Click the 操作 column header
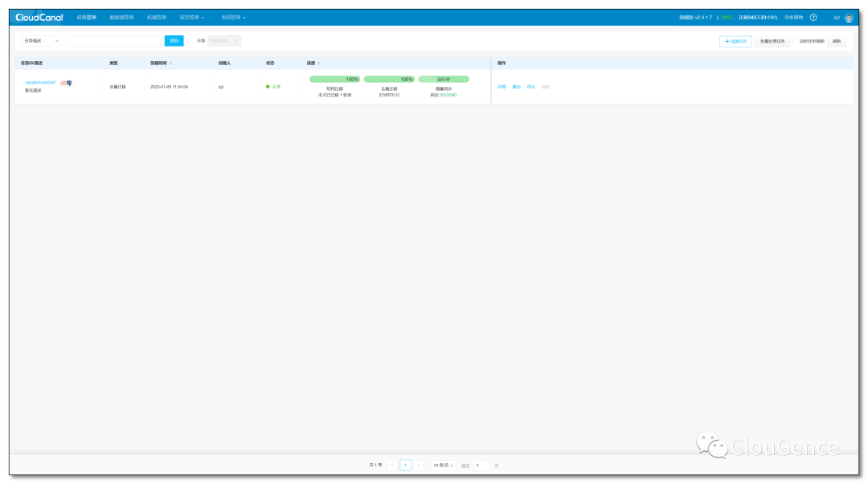This screenshot has width=868, height=484. click(502, 64)
